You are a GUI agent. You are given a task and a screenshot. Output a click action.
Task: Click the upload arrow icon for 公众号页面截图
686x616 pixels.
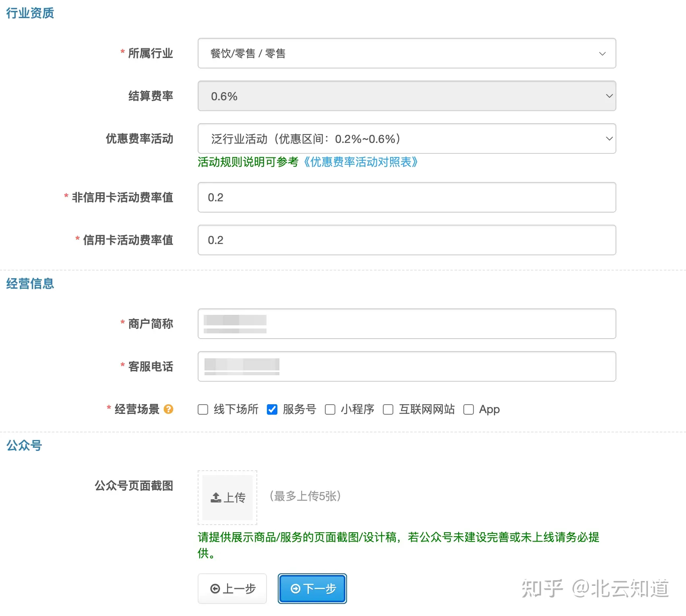pos(216,498)
